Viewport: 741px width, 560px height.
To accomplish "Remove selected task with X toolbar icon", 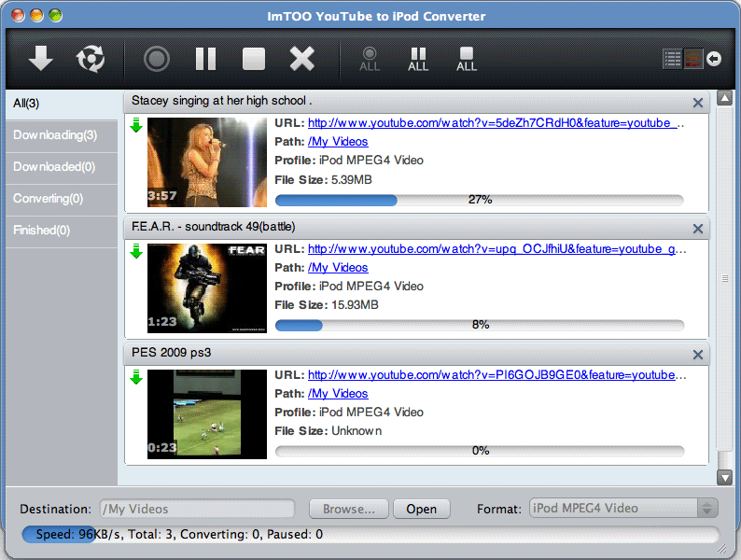I will (302, 59).
